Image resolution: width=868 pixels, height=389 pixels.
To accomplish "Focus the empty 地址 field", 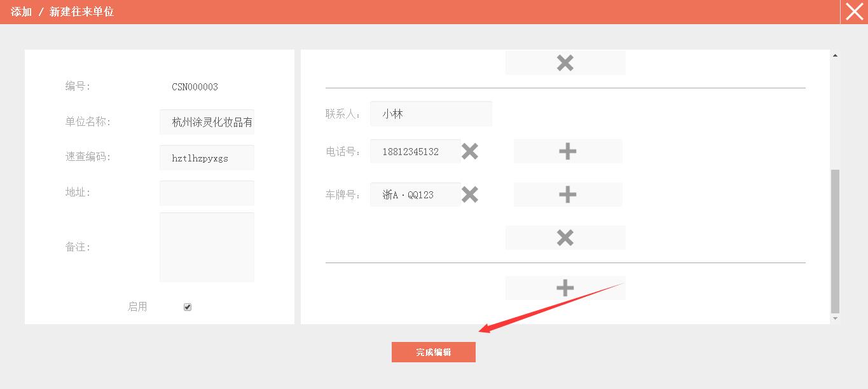I will [207, 193].
